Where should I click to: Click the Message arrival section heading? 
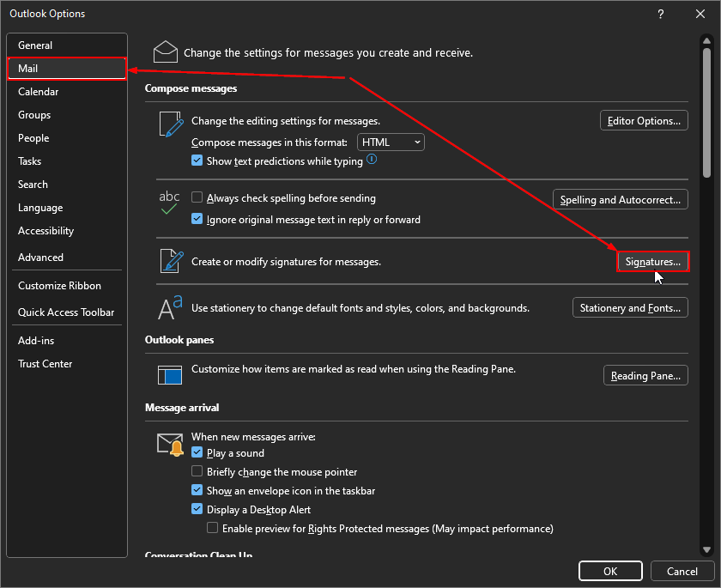(182, 408)
